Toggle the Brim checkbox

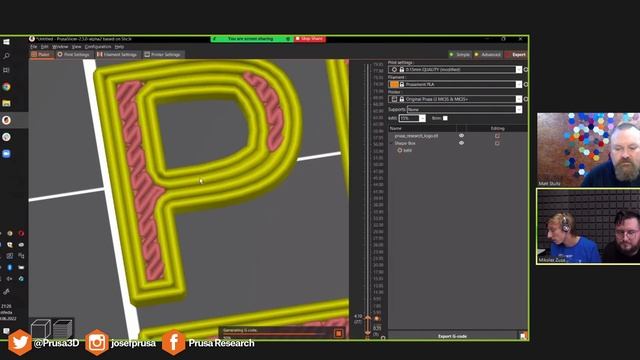click(445, 118)
